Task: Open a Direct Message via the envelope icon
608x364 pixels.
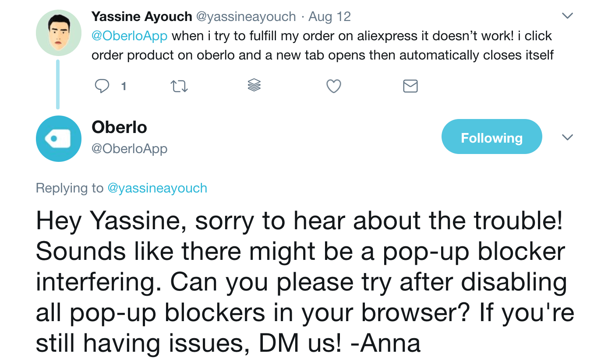Action: tap(410, 86)
